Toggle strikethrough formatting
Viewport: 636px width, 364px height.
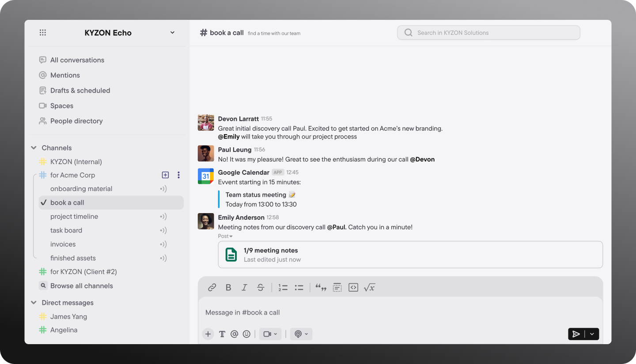click(261, 288)
